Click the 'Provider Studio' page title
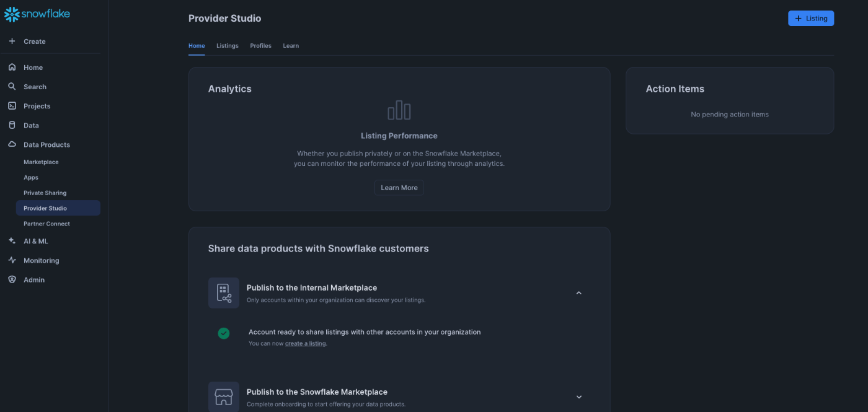 (x=225, y=19)
